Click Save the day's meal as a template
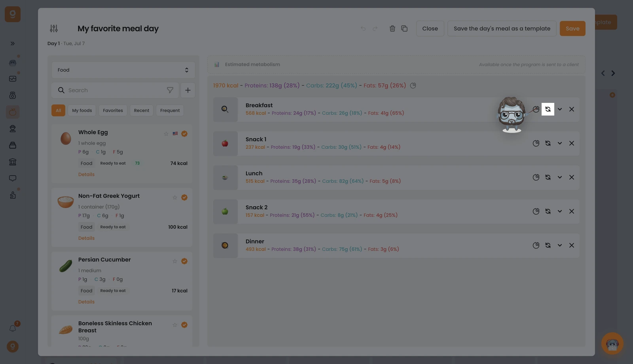Viewport: 633px width, 364px height. [x=502, y=28]
